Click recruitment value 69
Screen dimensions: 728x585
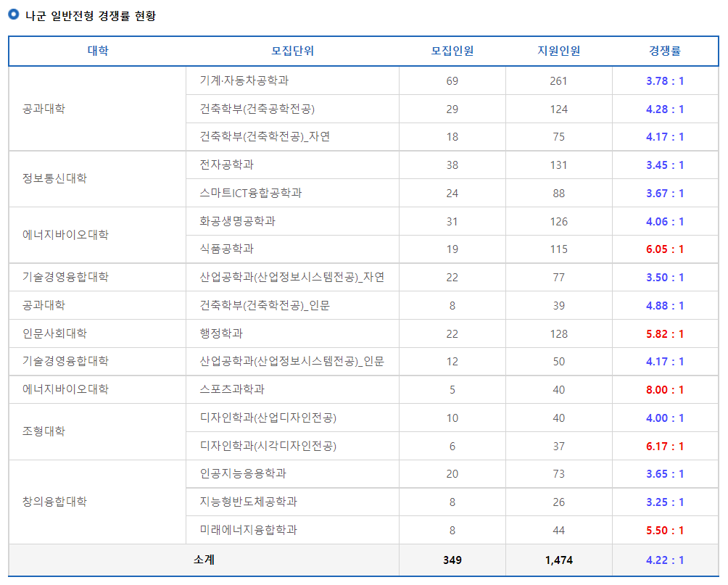452,80
